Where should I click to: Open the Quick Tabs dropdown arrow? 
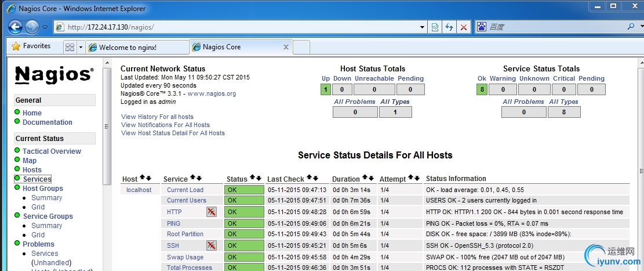pos(81,47)
